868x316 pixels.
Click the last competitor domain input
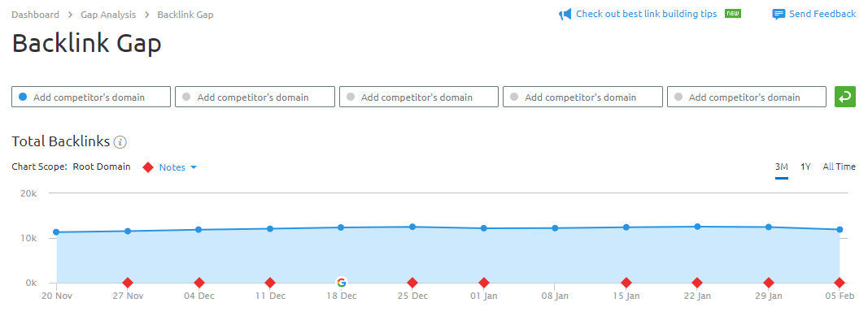point(747,97)
